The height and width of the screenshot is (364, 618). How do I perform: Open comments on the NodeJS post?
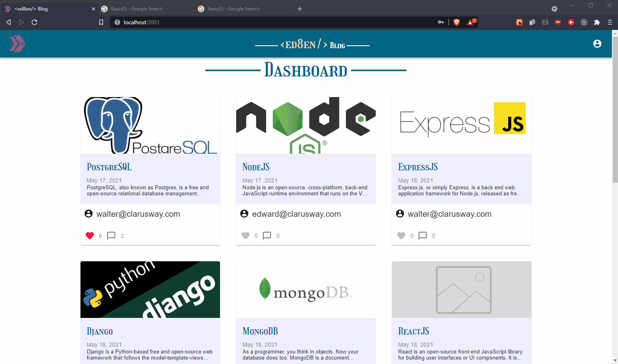coord(267,236)
